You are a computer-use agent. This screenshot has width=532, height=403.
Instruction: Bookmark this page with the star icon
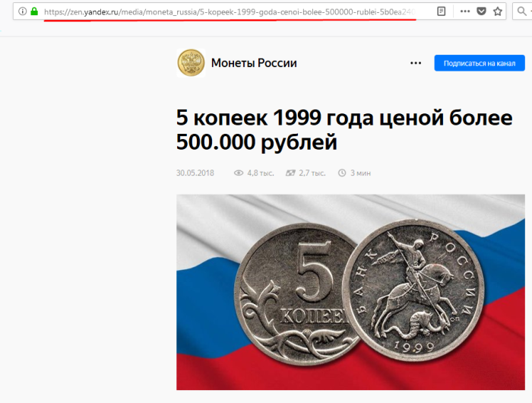(497, 11)
